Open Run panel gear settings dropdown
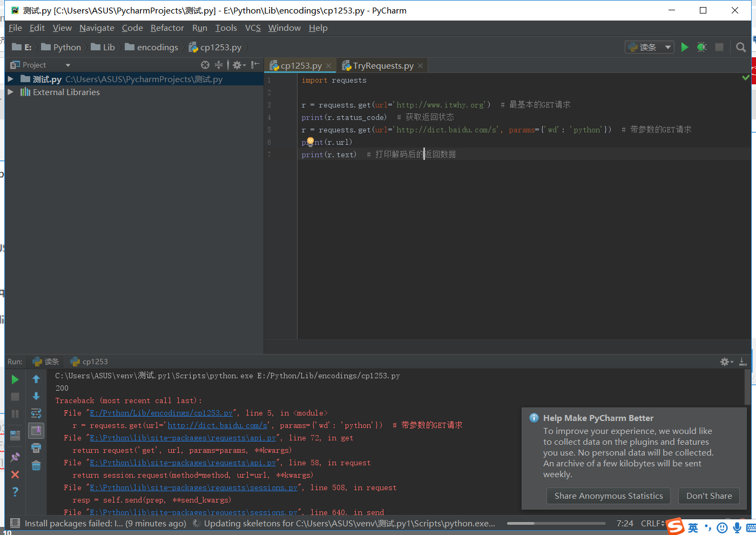Image resolution: width=756 pixels, height=535 pixels. 726,362
